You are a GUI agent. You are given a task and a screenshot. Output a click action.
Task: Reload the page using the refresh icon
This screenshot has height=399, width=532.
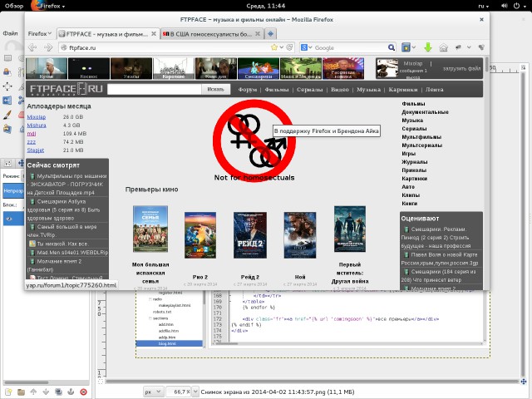[x=289, y=47]
